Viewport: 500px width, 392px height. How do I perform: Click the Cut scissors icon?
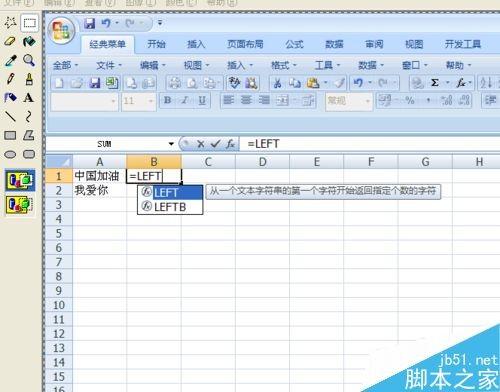(x=277, y=83)
